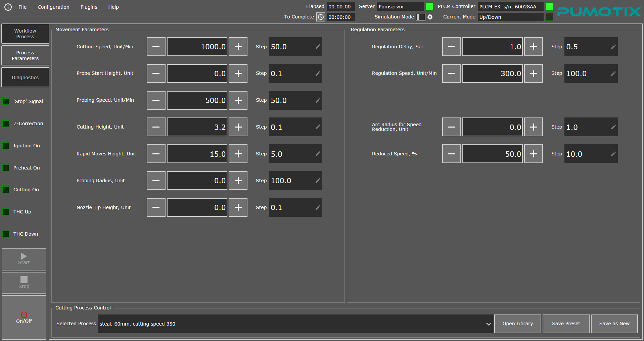Decrease Cutting Height value
Viewport: 644px width, 341px height.
(x=156, y=127)
